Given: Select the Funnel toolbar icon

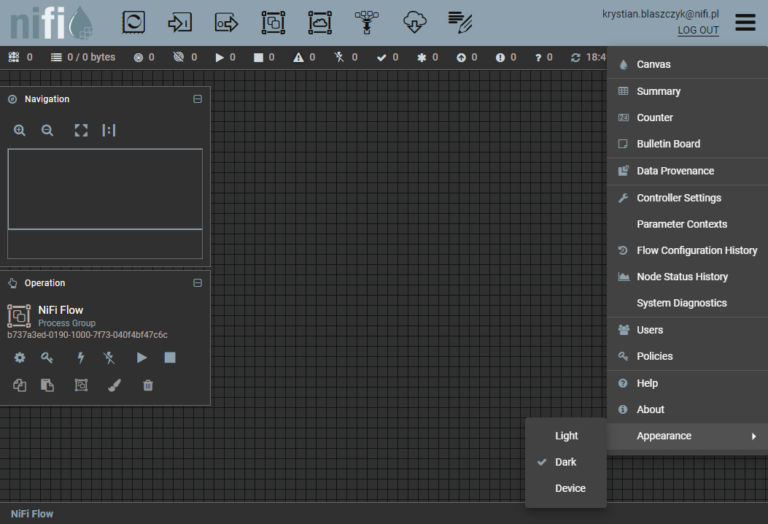Looking at the screenshot, I should (x=366, y=23).
